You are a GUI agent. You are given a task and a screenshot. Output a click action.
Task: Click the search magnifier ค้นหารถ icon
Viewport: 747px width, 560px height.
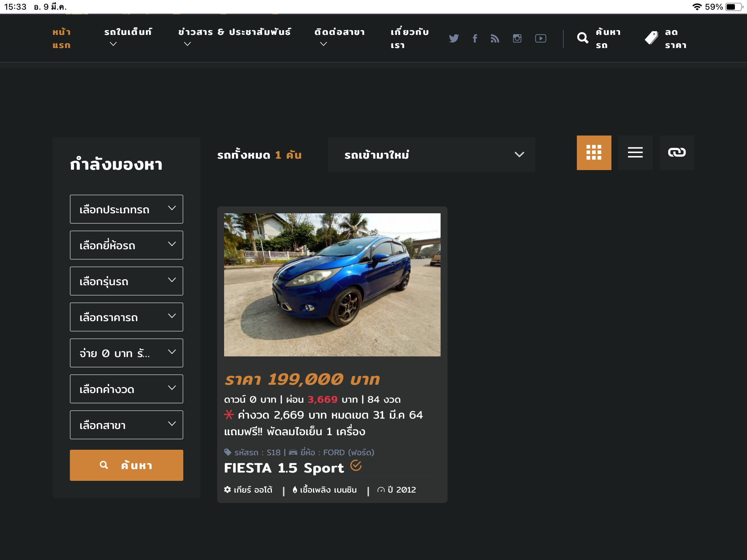[583, 38]
